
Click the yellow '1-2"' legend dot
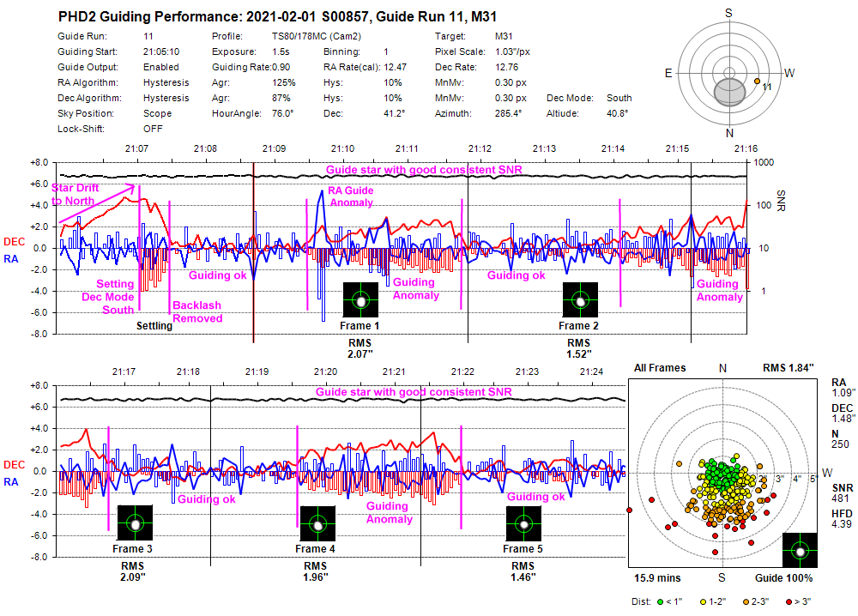(x=703, y=601)
